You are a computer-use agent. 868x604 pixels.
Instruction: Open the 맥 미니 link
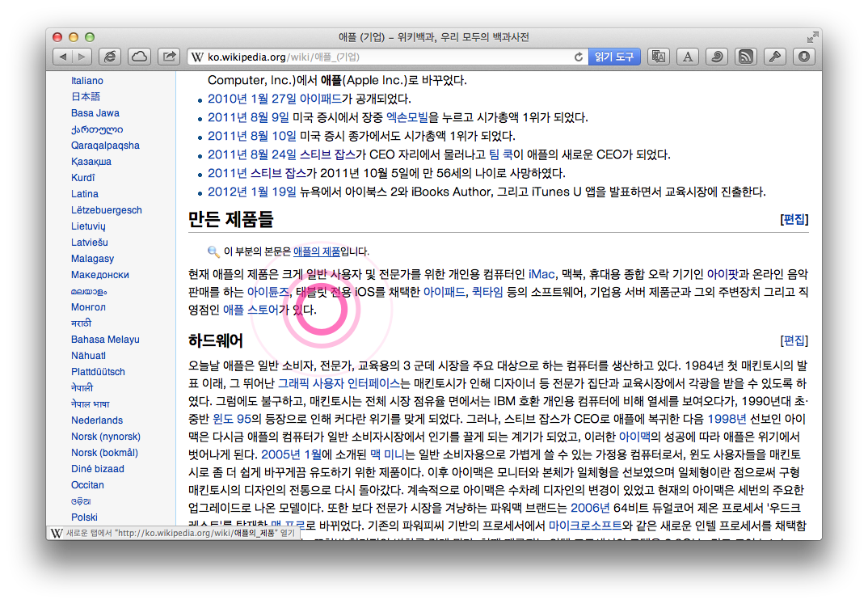pyautogui.click(x=387, y=454)
